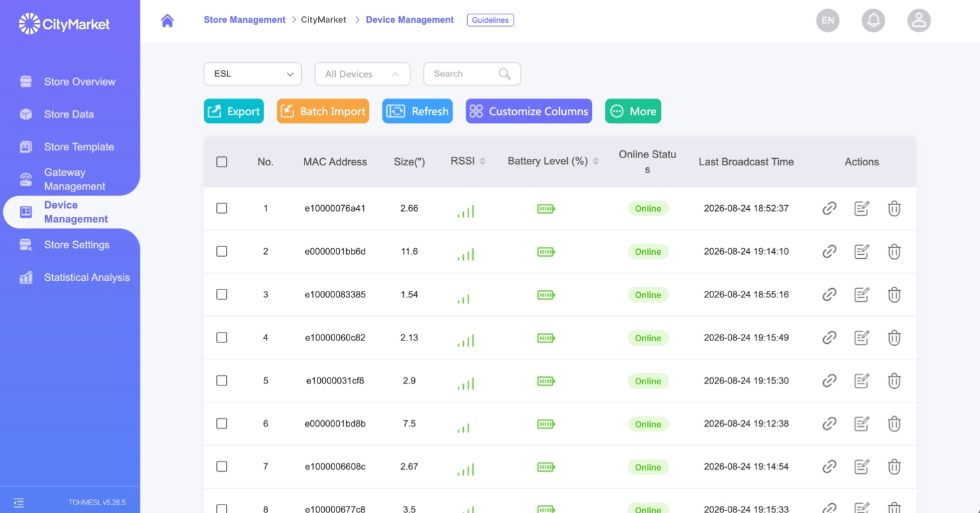The image size is (980, 513).
Task: Click the Export button
Action: [x=233, y=111]
